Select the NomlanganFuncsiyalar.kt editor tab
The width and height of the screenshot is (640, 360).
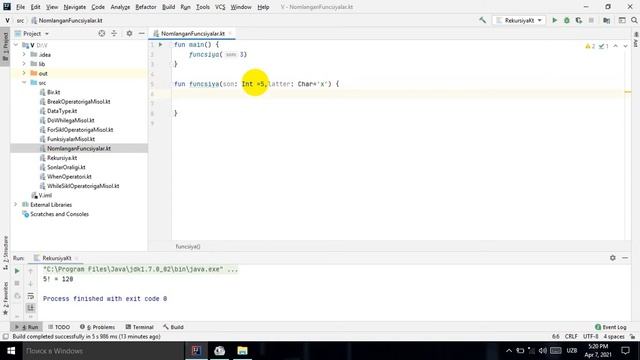coord(192,33)
